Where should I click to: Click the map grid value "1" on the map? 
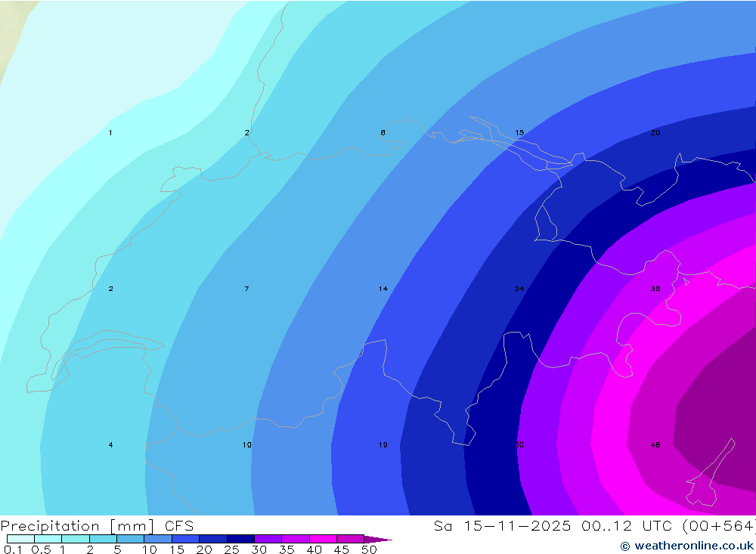pyautogui.click(x=110, y=132)
